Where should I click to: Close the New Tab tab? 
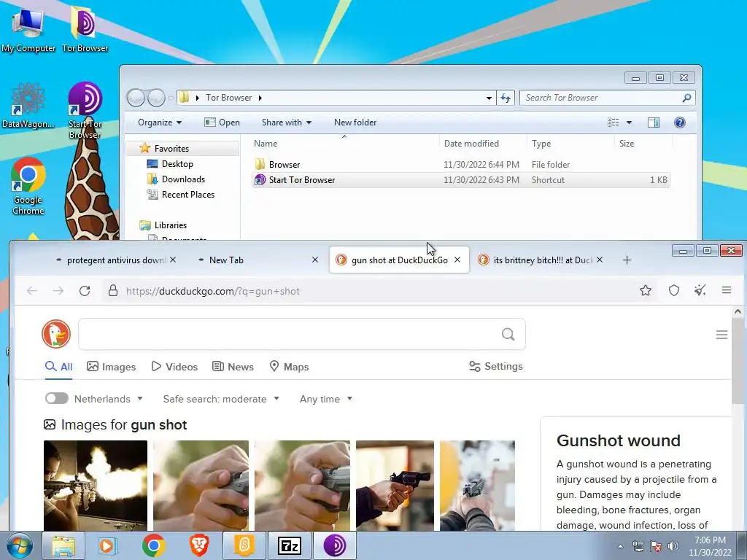315,260
